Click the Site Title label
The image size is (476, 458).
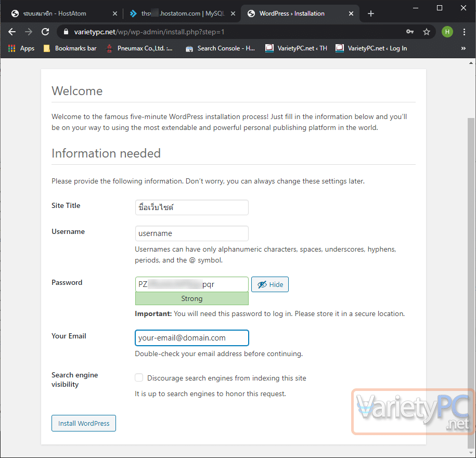[x=66, y=206]
